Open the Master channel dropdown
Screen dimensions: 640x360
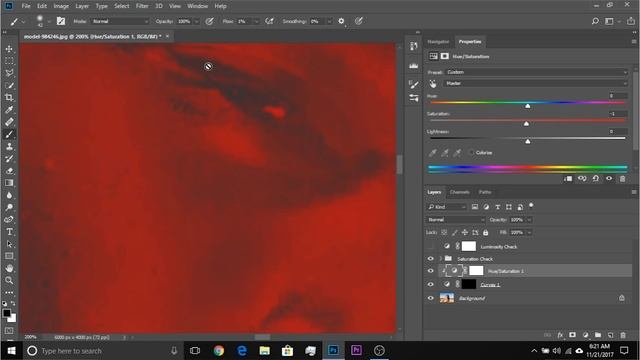click(536, 84)
